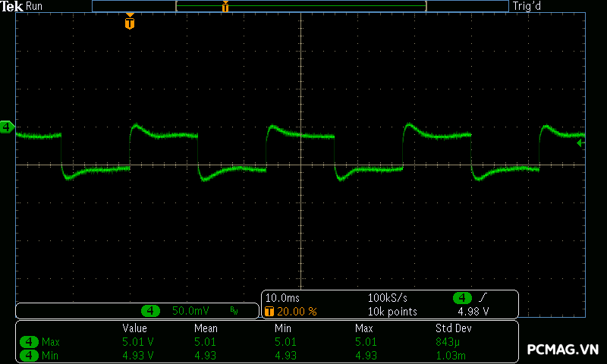Select the channel 4 Min measurement badge
607x364 pixels.
pos(29,355)
